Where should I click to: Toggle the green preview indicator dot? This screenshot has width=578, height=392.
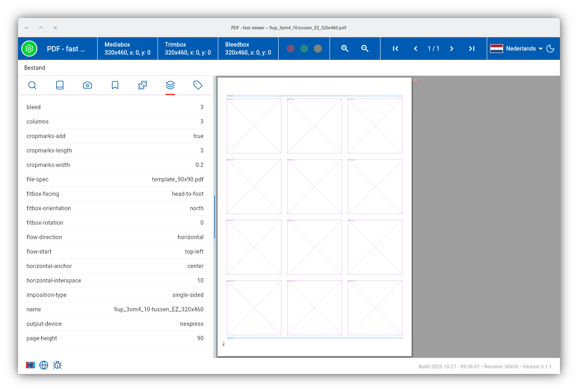[x=304, y=49]
